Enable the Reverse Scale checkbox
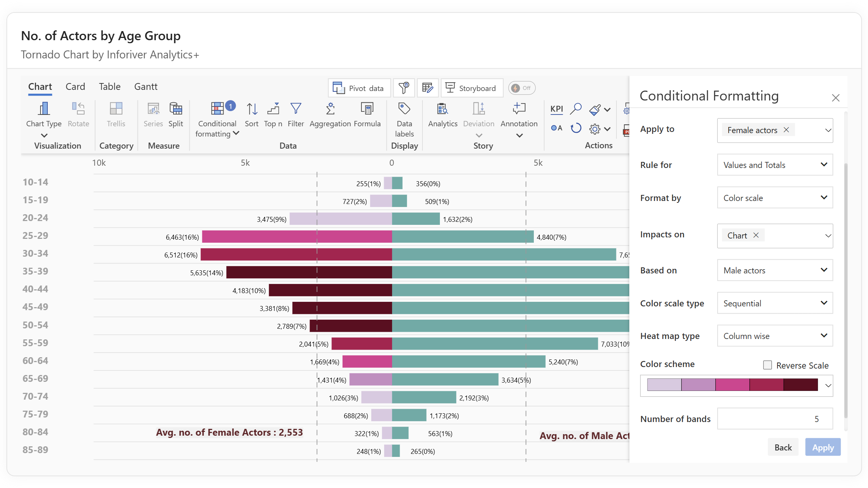The width and height of the screenshot is (868, 488). [x=767, y=365]
